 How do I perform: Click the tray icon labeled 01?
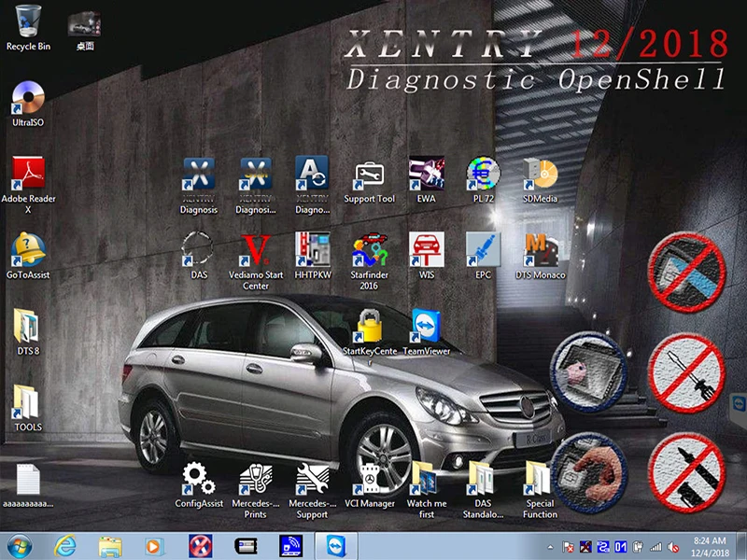coord(621,547)
